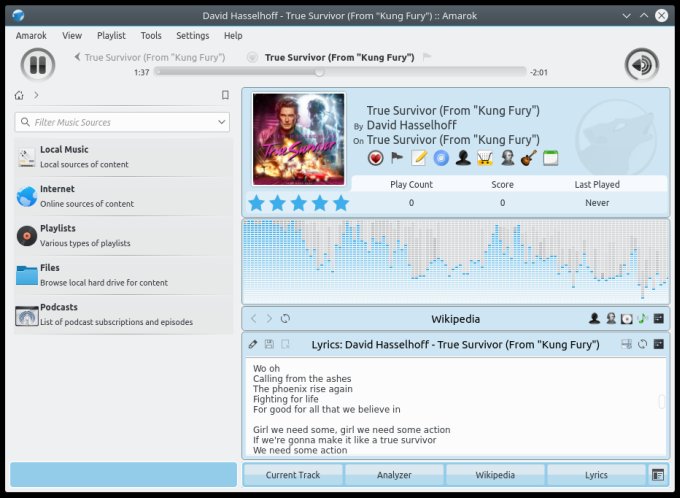Click the Play Count column header
The width and height of the screenshot is (680, 498).
pyautogui.click(x=411, y=184)
